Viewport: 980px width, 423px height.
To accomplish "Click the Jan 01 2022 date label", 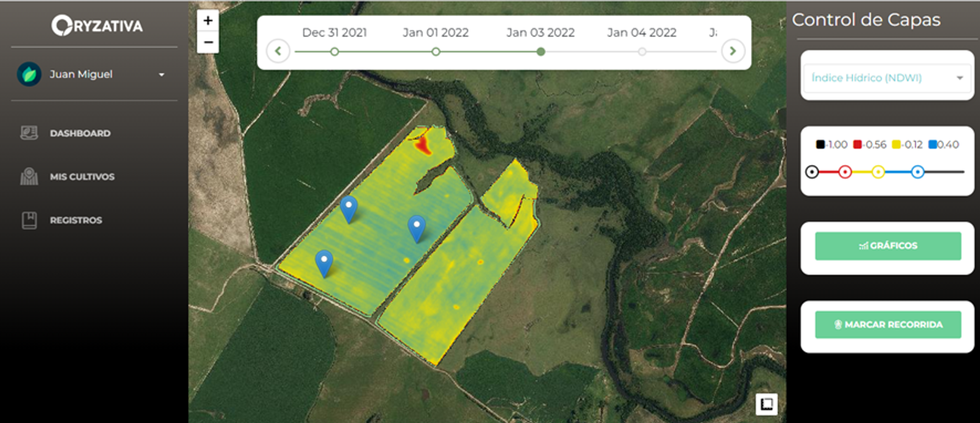I will click(435, 33).
